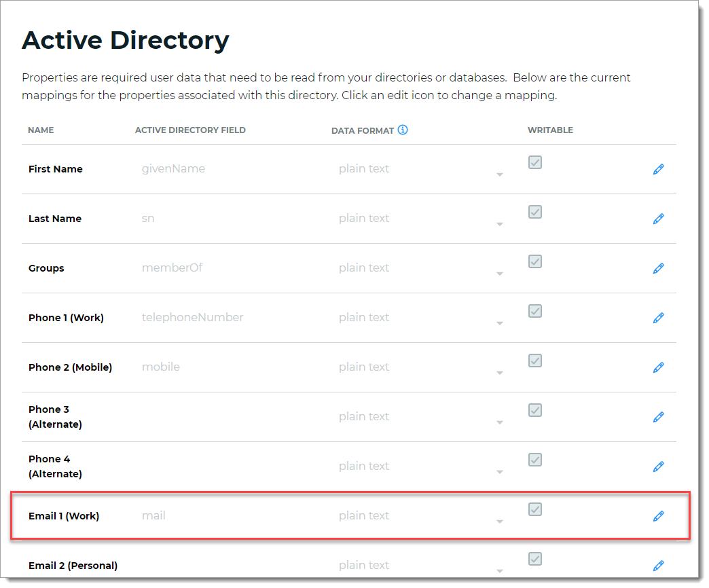Viewport: 709px width, 588px height.
Task: Click the Active Directory page title
Action: tap(126, 41)
